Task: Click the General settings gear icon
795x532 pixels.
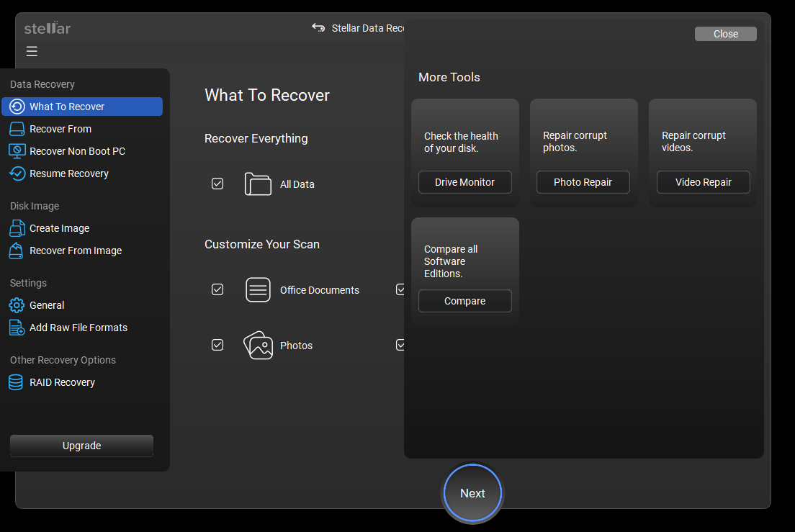Action: click(x=17, y=305)
